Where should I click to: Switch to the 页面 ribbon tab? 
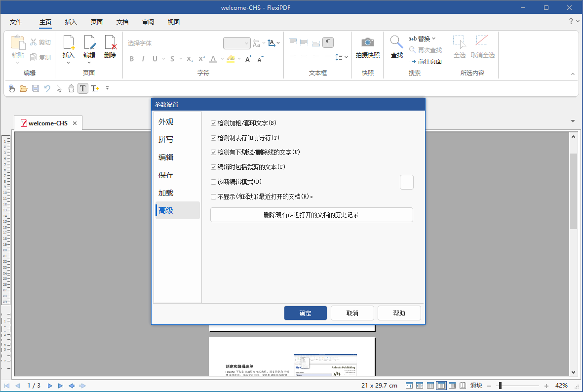[x=97, y=22]
